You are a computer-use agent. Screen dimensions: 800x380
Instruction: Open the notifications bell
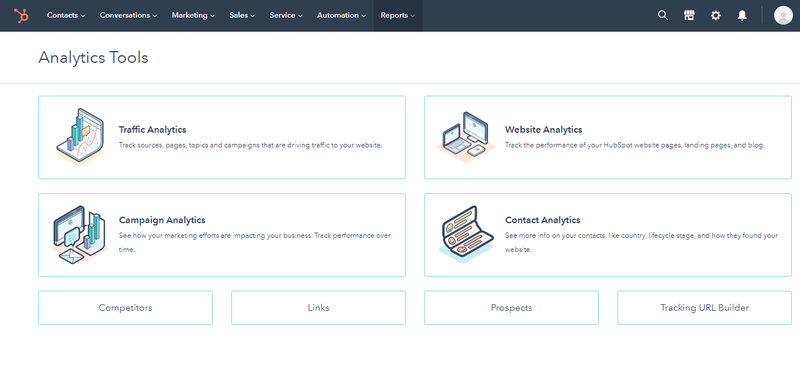coord(742,15)
